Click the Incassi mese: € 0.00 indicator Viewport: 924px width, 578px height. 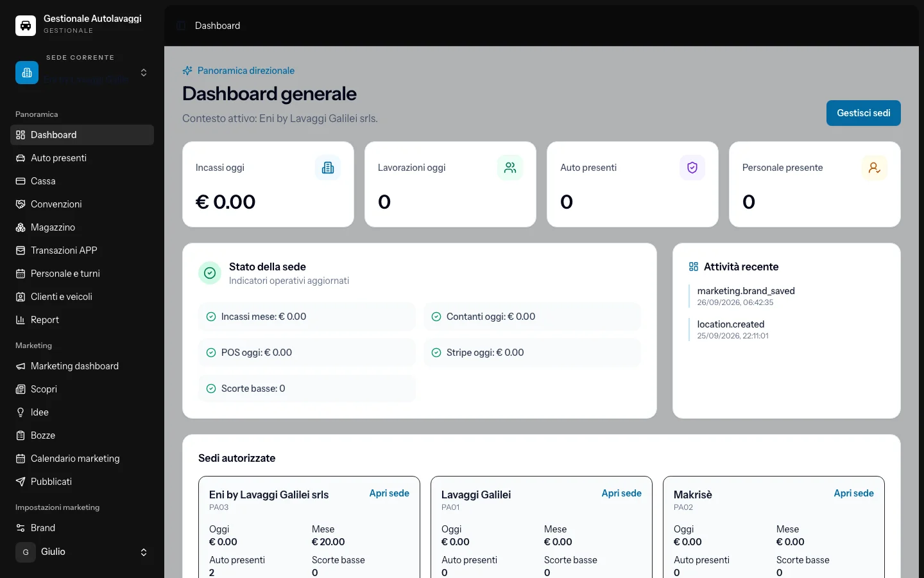coord(307,317)
